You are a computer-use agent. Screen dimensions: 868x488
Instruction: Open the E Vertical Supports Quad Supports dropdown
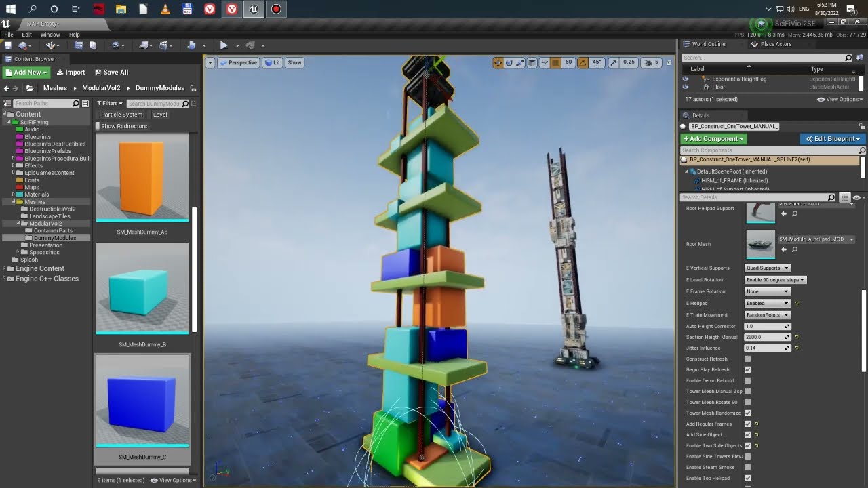click(x=768, y=268)
